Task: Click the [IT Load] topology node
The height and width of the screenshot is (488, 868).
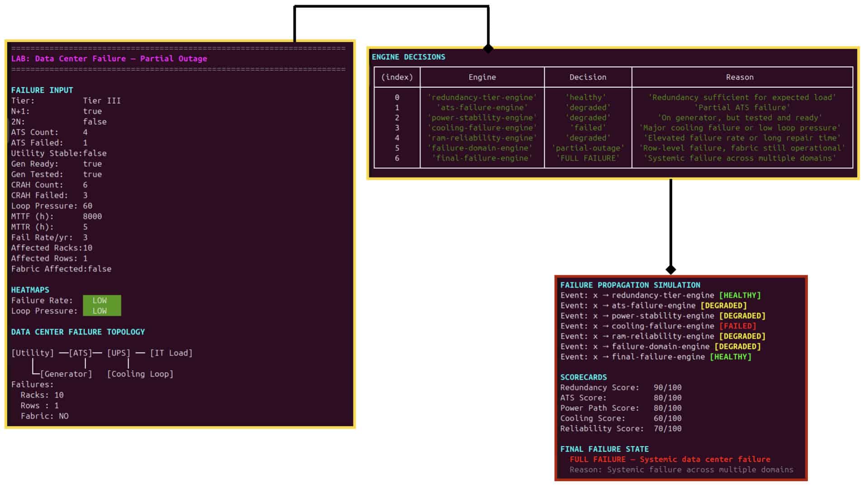Action: 171,353
